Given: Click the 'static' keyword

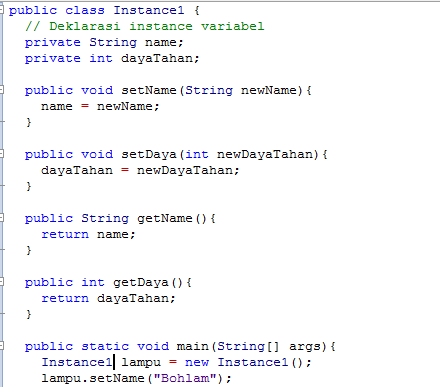Looking at the screenshot, I should [x=105, y=346].
